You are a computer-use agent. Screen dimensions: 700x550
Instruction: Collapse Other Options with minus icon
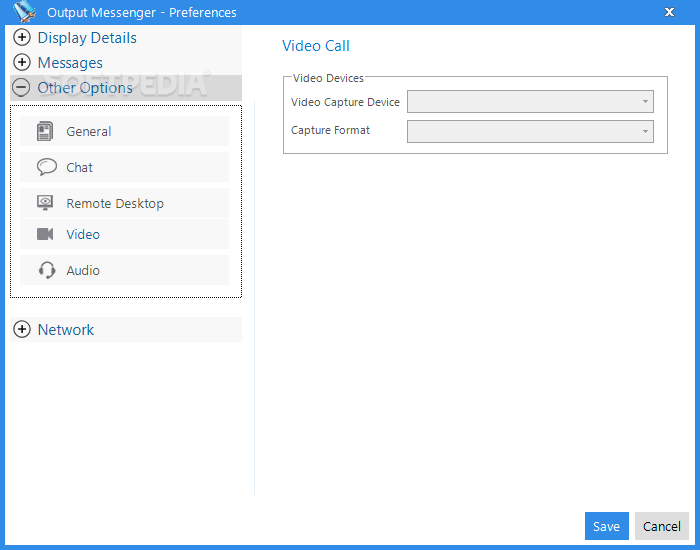click(x=21, y=88)
